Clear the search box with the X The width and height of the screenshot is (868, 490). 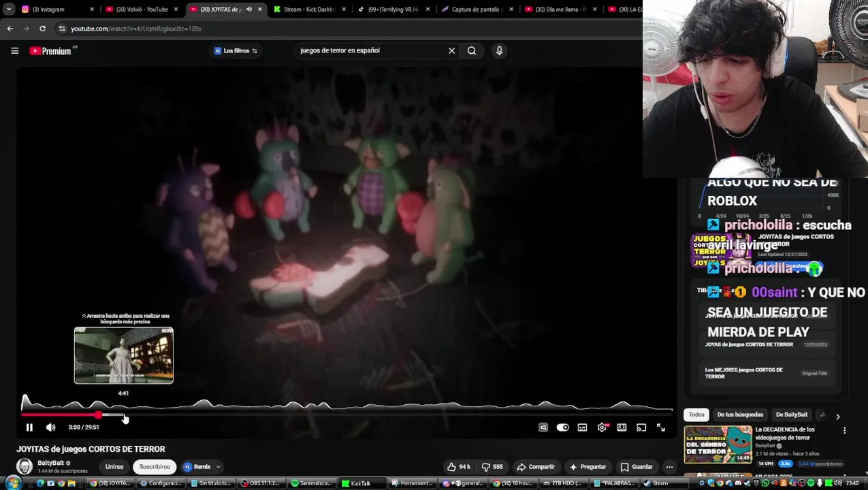click(x=451, y=50)
